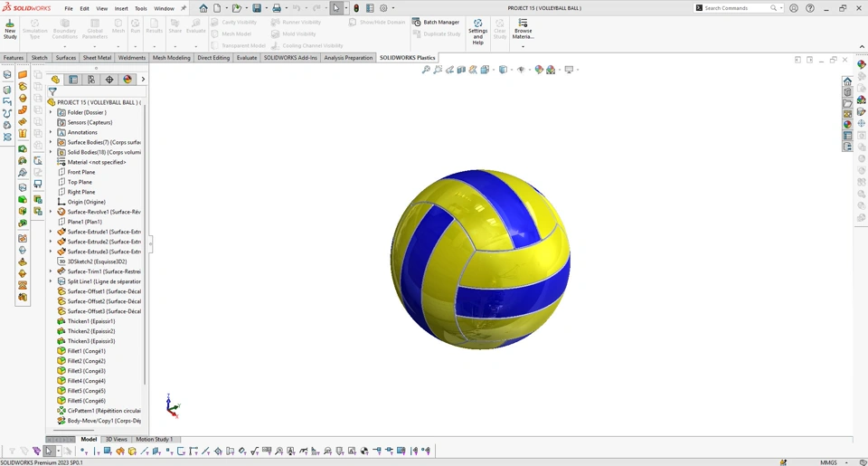Open Batch Manager
This screenshot has width=868, height=466.
(x=436, y=22)
